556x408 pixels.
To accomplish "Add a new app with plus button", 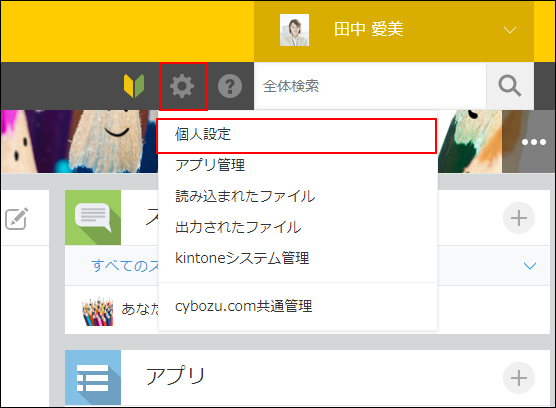I will point(518,378).
